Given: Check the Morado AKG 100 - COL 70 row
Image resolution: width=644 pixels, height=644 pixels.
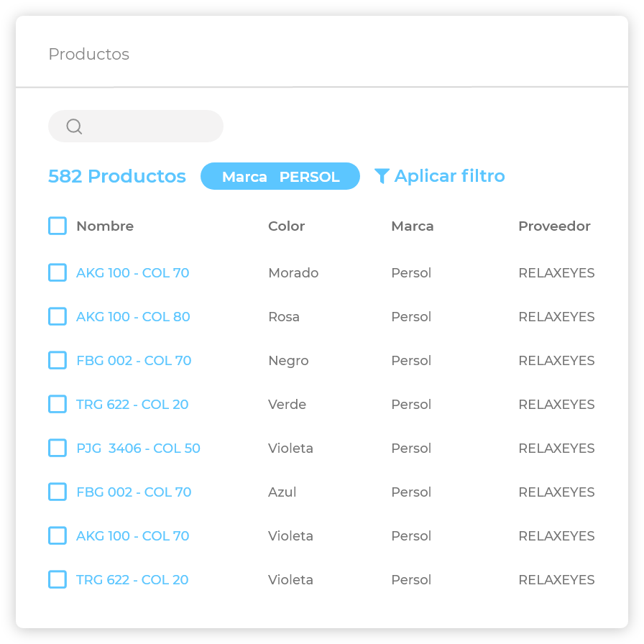Looking at the screenshot, I should (x=57, y=272).
